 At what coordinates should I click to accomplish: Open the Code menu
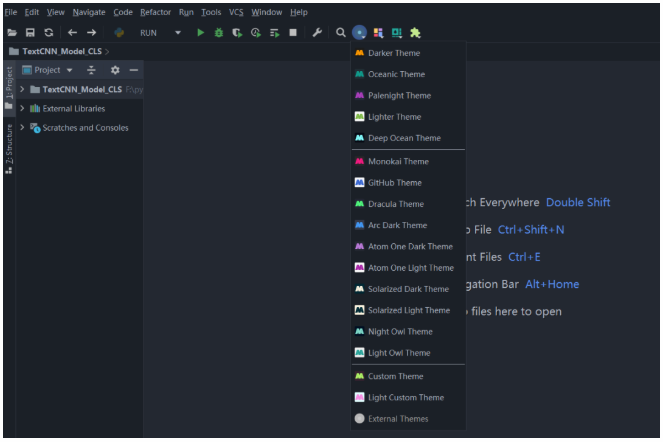point(123,12)
